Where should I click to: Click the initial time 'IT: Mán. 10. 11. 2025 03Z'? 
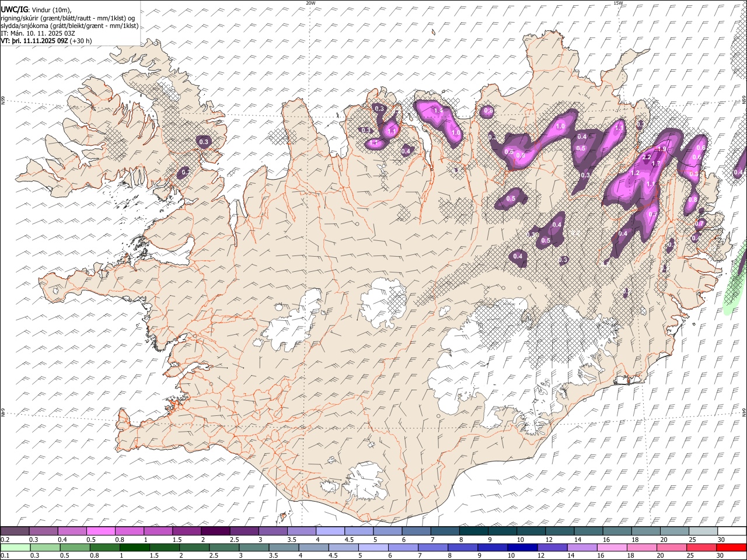coord(38,33)
